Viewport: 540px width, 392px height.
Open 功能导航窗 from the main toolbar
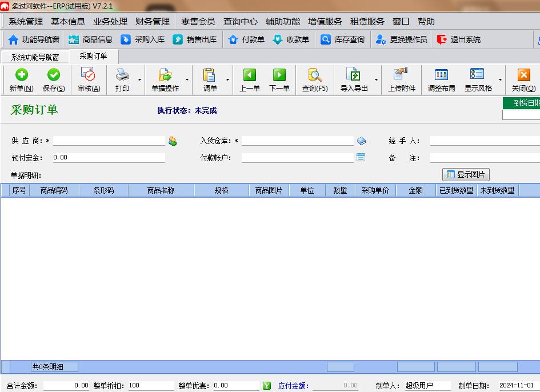34,39
